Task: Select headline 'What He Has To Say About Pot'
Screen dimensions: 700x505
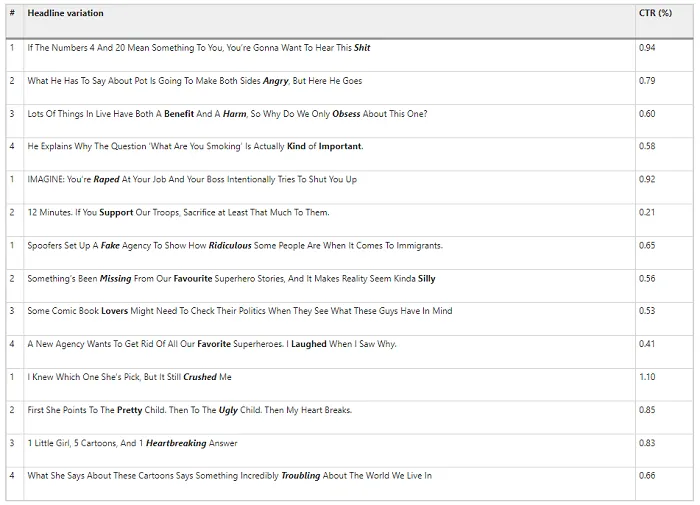Action: coord(195,81)
